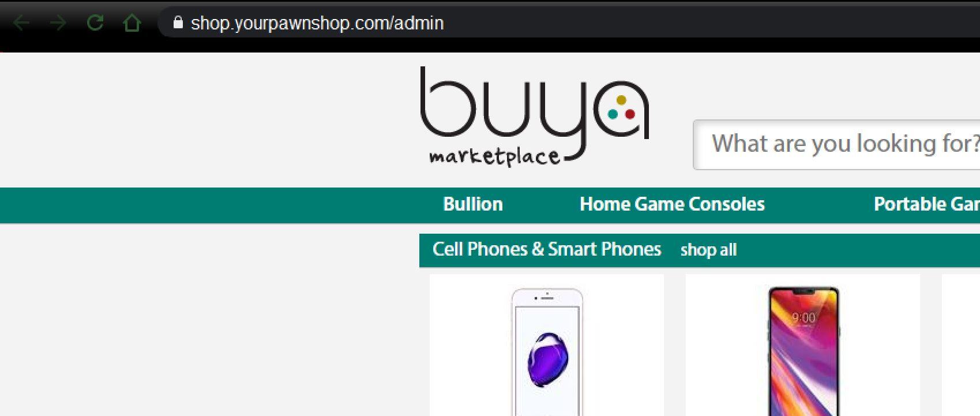Select the partially visible third product card
Screen dimensions: 980x416
coord(961,345)
